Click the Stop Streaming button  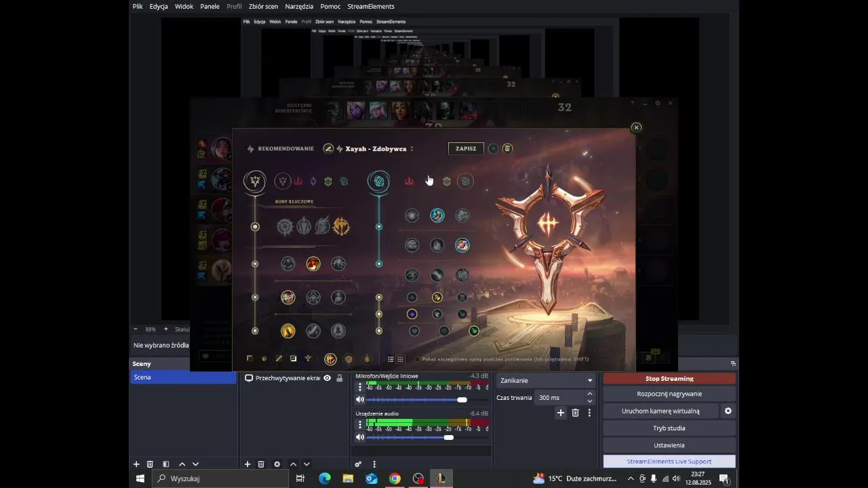[669, 378]
